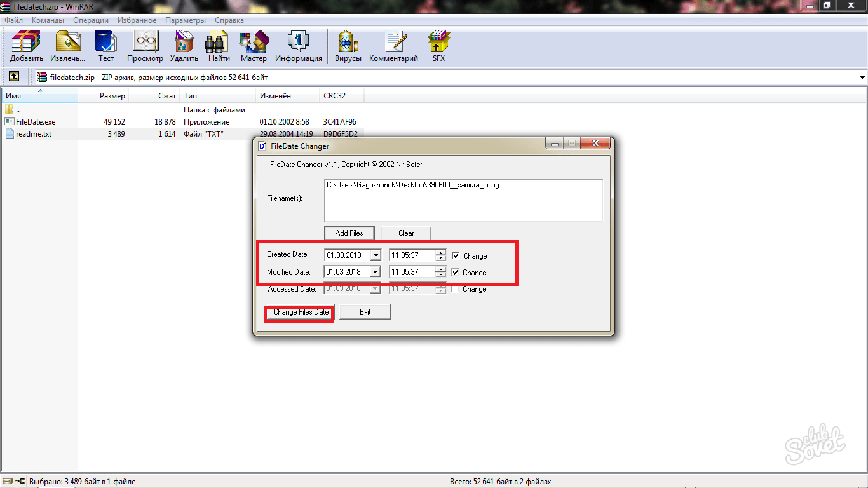The height and width of the screenshot is (488, 868).
Task: Open the Команды menu
Action: 48,20
